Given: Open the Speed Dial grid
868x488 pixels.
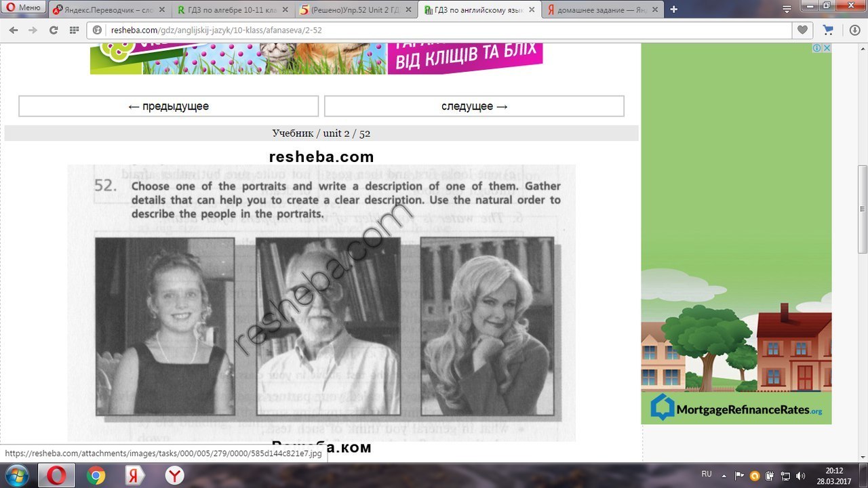Looking at the screenshot, I should [x=74, y=30].
